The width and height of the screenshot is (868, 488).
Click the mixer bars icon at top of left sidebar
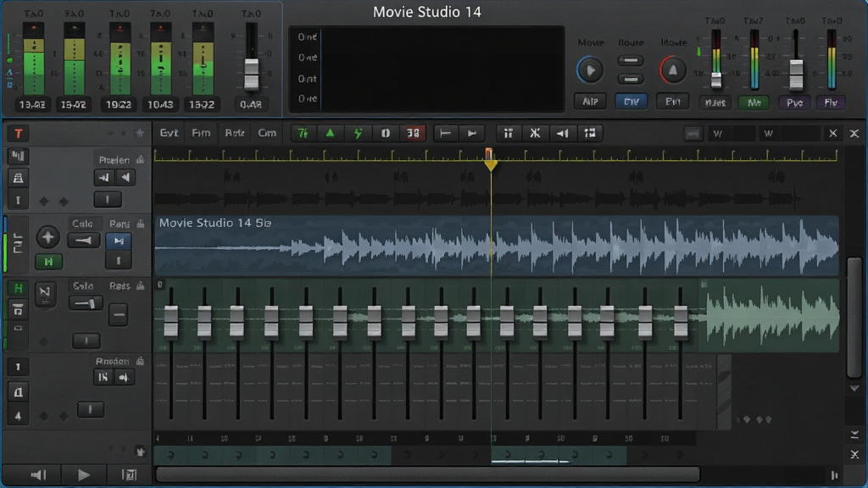click(18, 157)
